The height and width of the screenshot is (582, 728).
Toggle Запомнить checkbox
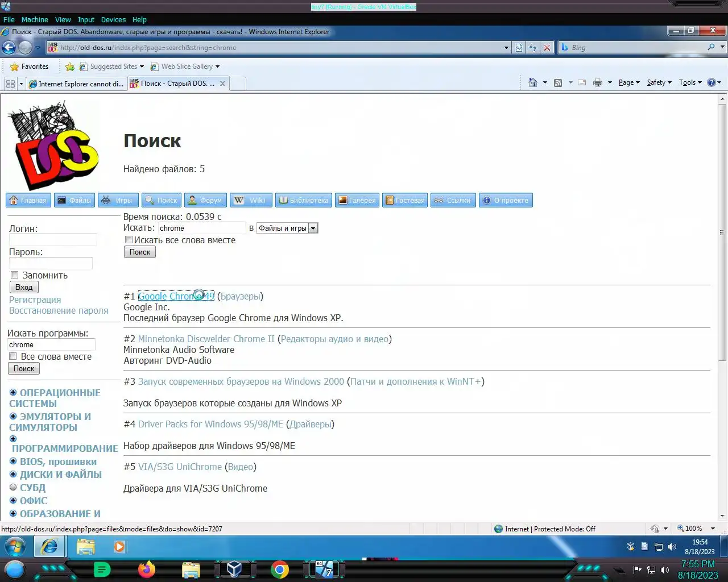click(x=15, y=275)
